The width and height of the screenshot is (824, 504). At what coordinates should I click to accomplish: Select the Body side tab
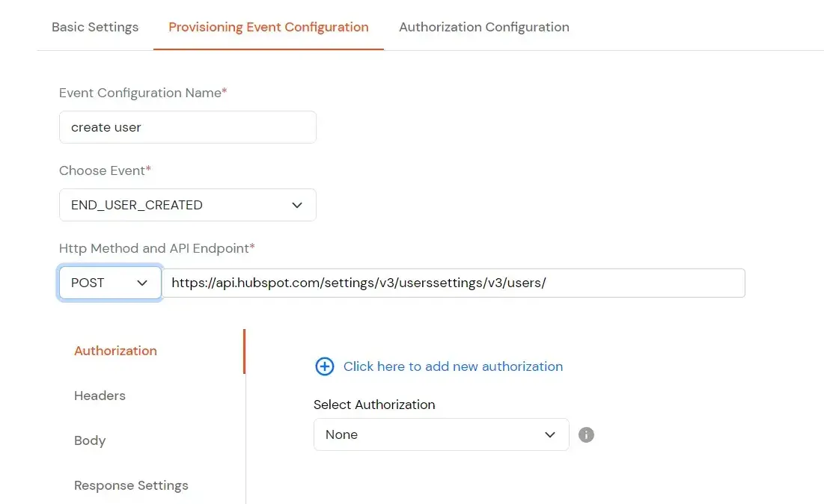tap(90, 440)
